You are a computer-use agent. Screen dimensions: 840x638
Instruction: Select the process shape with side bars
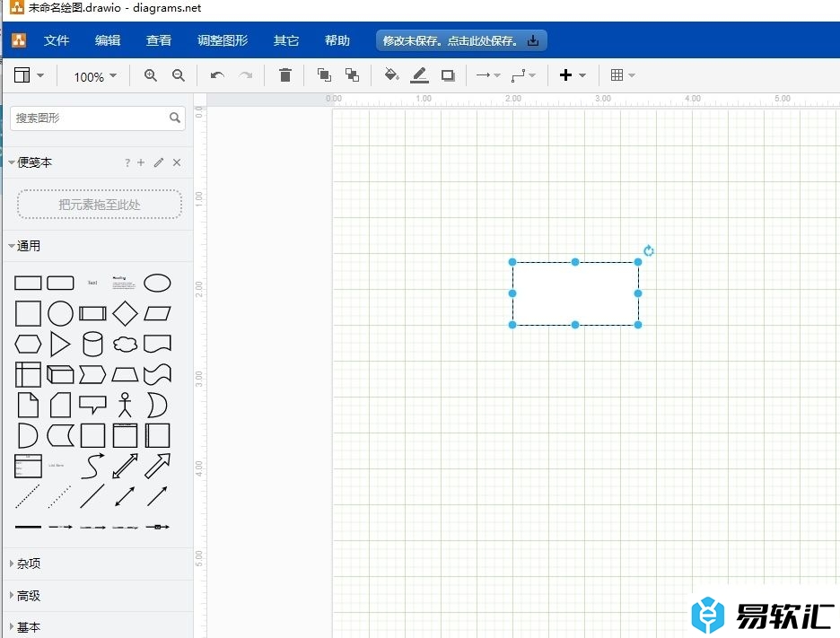[x=92, y=313]
